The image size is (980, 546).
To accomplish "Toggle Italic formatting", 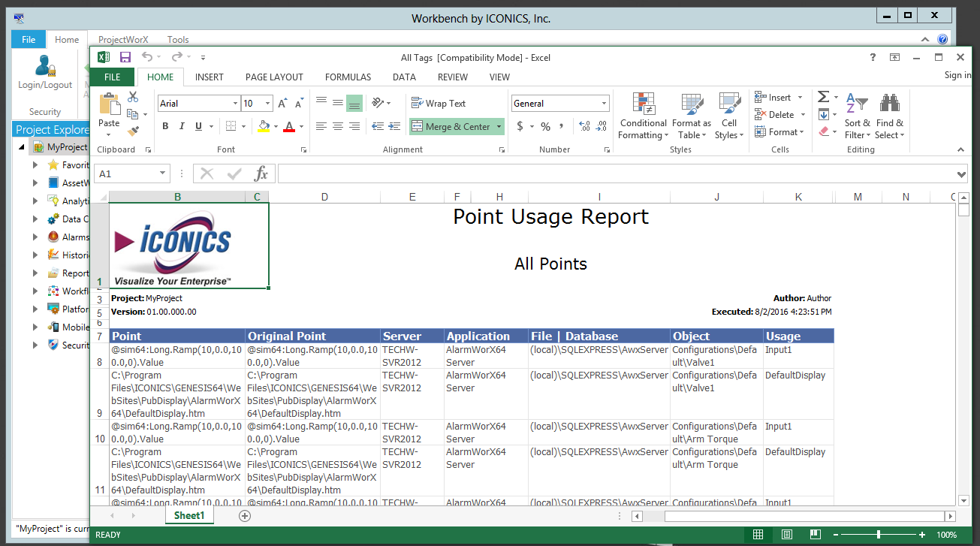I will (182, 126).
